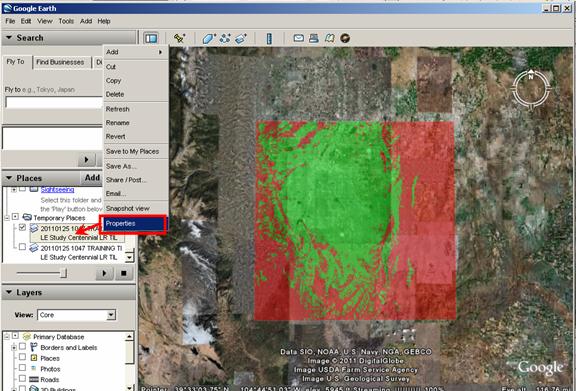
Task: Select the Add Path tool icon
Action: (x=225, y=38)
